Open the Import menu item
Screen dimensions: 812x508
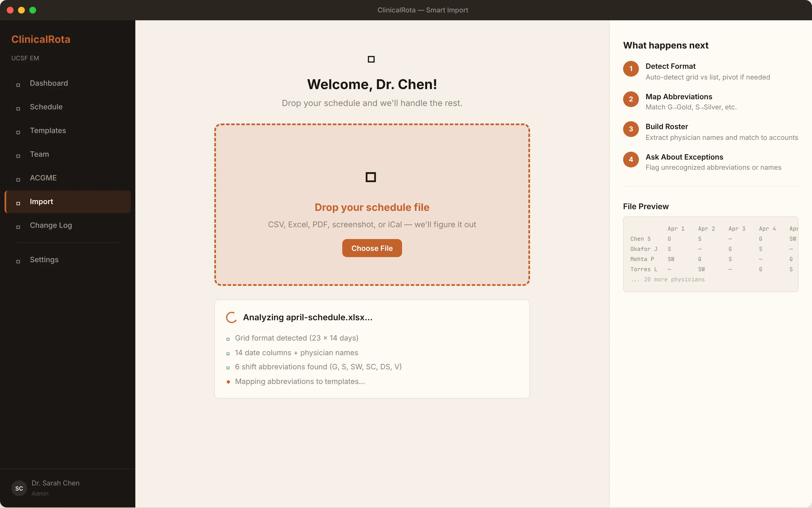coord(41,202)
